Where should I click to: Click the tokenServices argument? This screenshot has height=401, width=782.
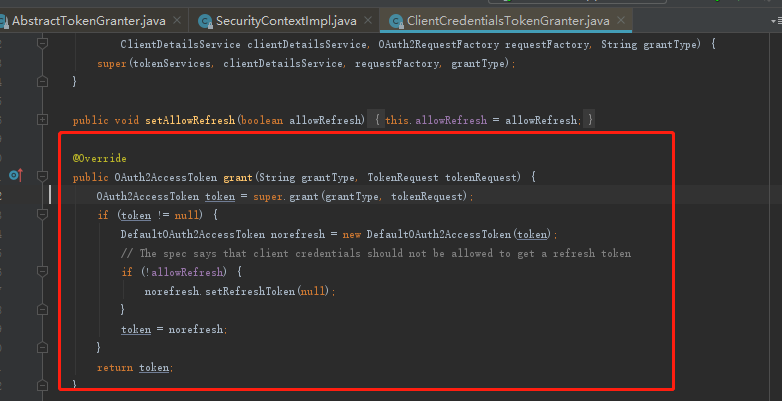click(172, 64)
